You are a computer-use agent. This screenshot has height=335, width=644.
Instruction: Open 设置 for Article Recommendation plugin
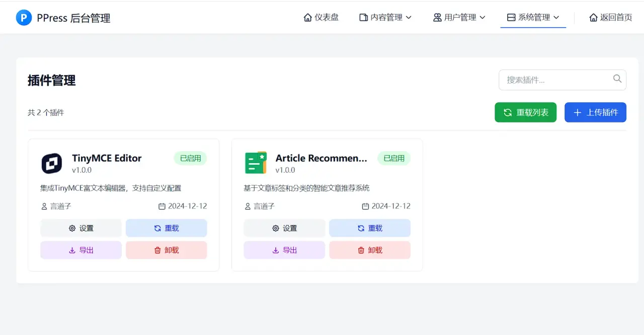pyautogui.click(x=284, y=228)
